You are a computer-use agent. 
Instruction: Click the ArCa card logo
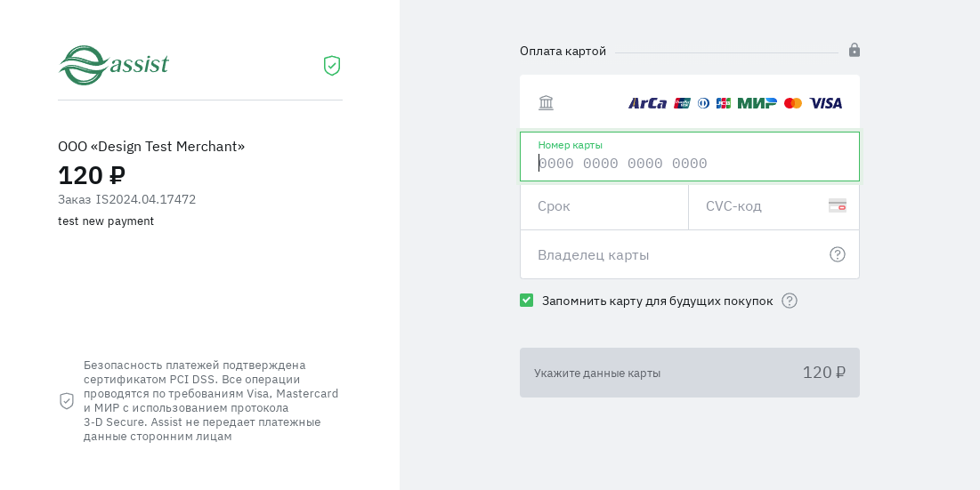point(647,103)
